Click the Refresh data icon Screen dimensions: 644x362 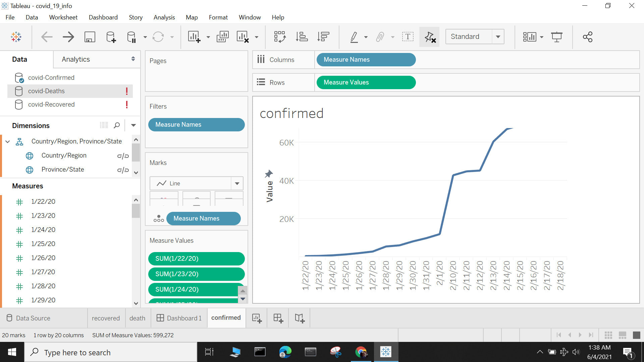coord(158,37)
